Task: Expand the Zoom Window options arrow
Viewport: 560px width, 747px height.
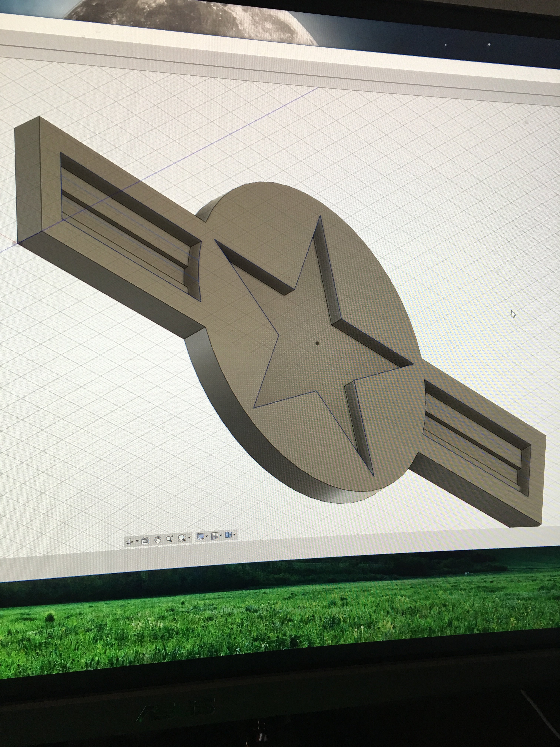Action: coord(189,537)
